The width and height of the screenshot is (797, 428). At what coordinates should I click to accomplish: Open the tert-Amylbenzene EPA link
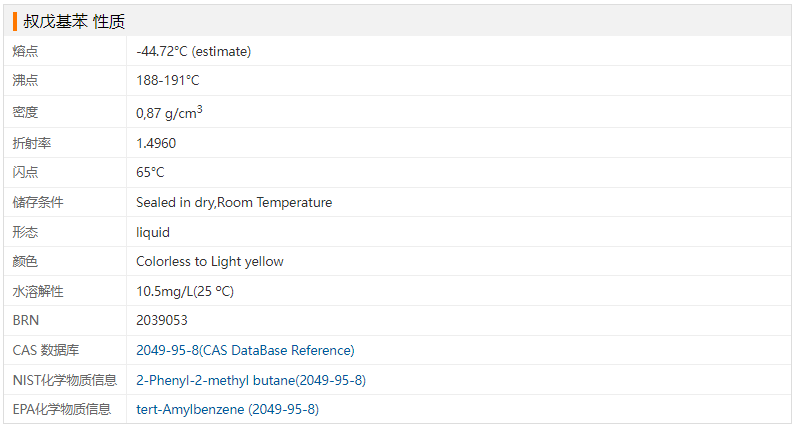tap(227, 409)
